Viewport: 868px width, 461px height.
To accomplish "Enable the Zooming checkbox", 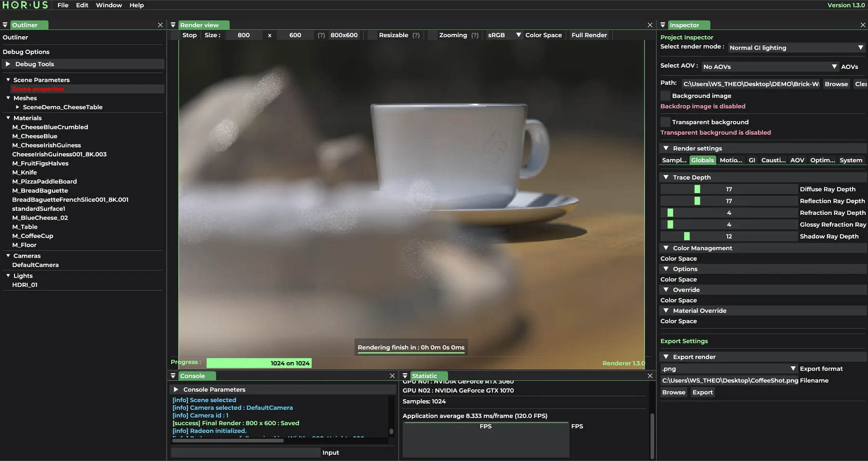I will (x=433, y=35).
